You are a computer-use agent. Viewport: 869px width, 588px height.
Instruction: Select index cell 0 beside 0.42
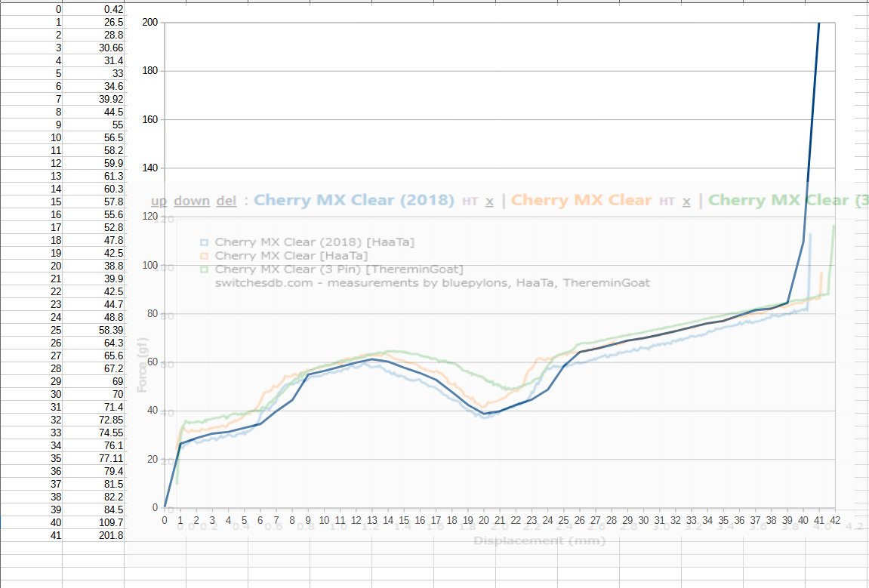coord(32,9)
